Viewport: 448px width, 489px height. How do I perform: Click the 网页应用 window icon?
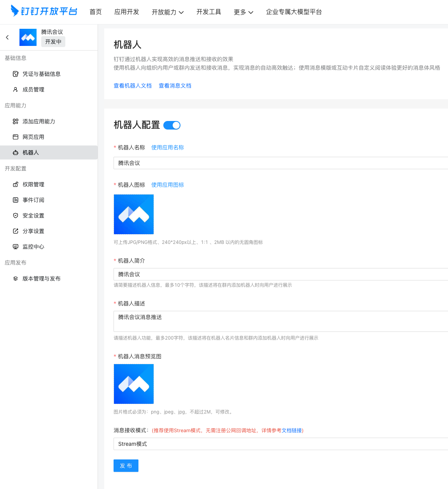[x=16, y=137]
